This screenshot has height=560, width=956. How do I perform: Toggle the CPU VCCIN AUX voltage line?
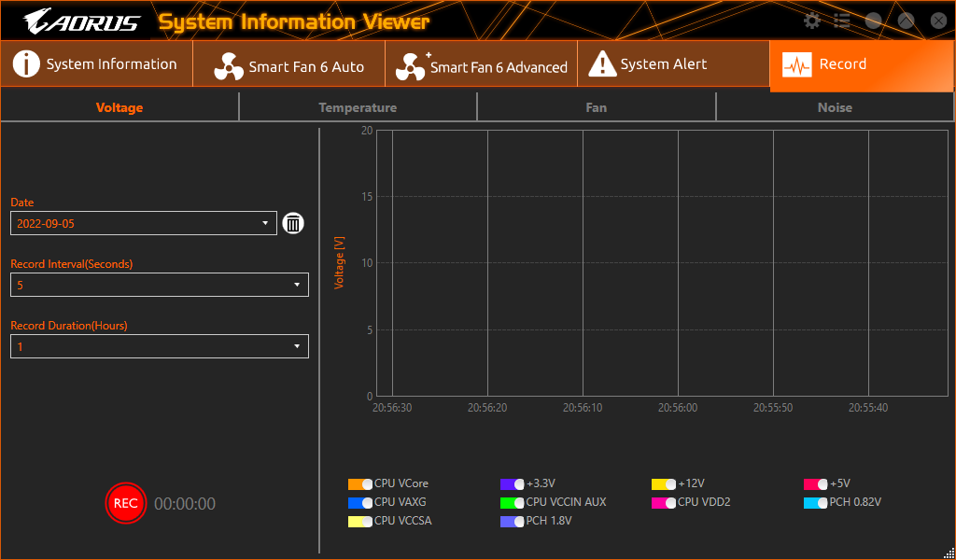(513, 503)
